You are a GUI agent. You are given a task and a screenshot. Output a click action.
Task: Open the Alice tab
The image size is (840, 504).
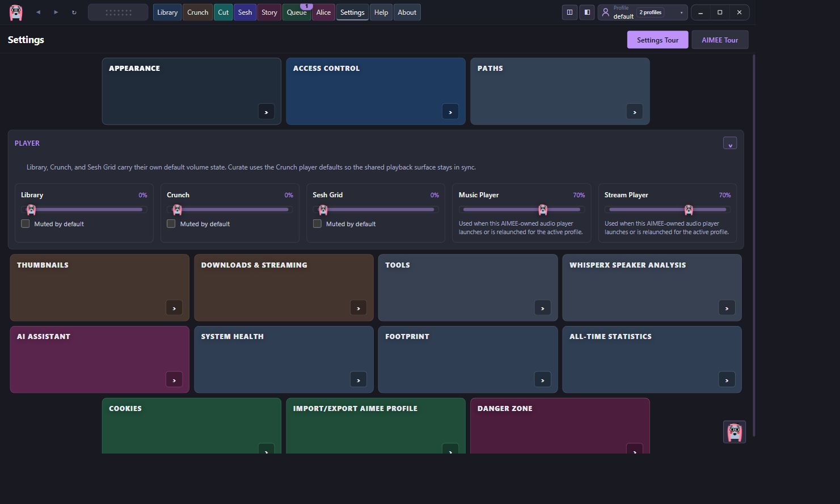click(323, 12)
